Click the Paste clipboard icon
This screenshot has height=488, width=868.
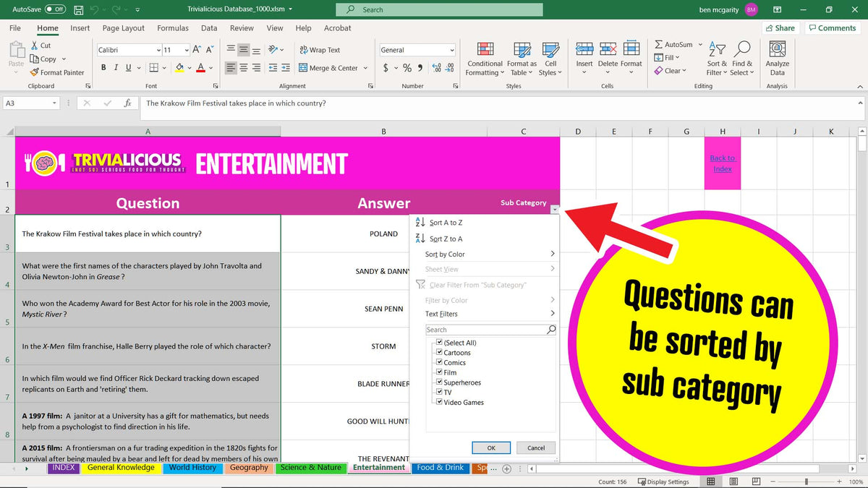pos(16,49)
